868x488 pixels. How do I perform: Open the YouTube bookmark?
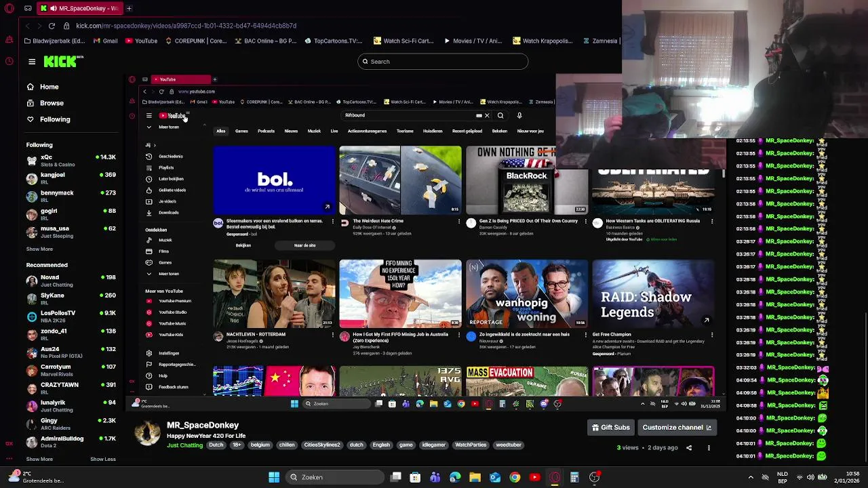pyautogui.click(x=140, y=41)
